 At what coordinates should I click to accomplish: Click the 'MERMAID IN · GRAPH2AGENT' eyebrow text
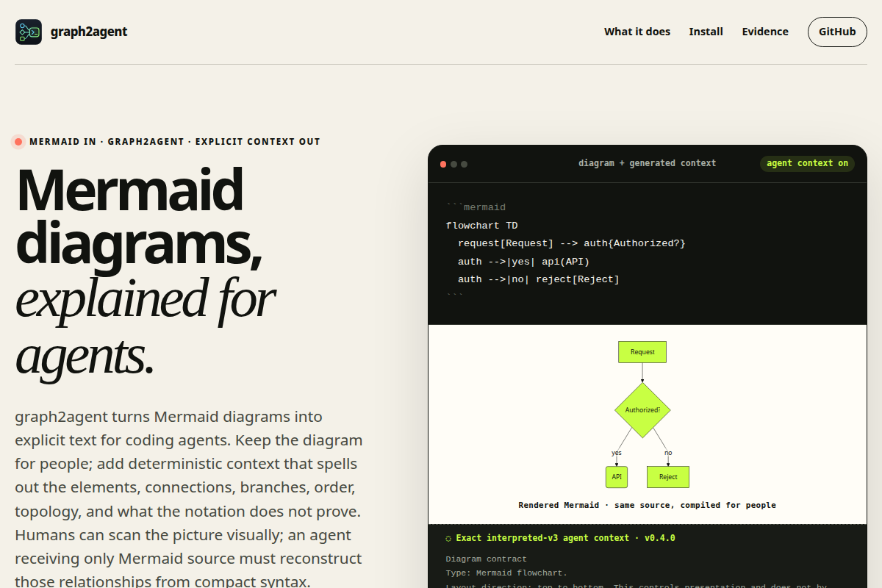175,142
